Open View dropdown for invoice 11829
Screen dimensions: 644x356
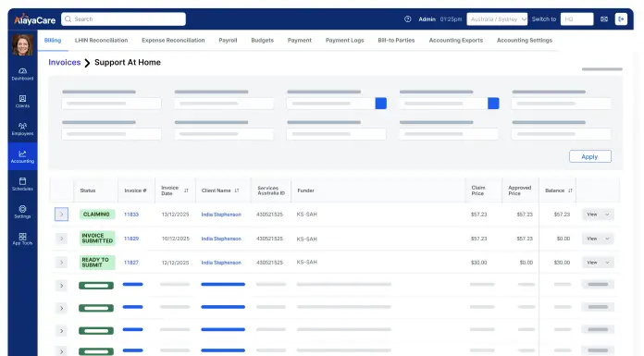[x=598, y=239]
